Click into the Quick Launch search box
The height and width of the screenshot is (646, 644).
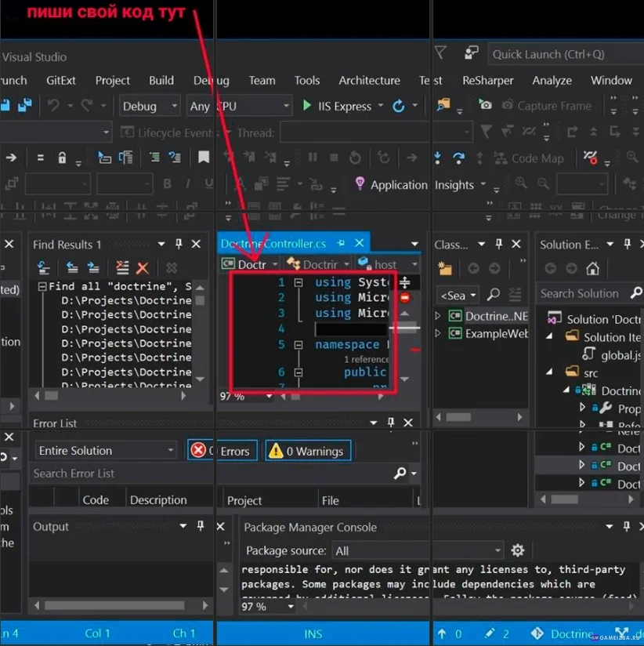pos(566,54)
